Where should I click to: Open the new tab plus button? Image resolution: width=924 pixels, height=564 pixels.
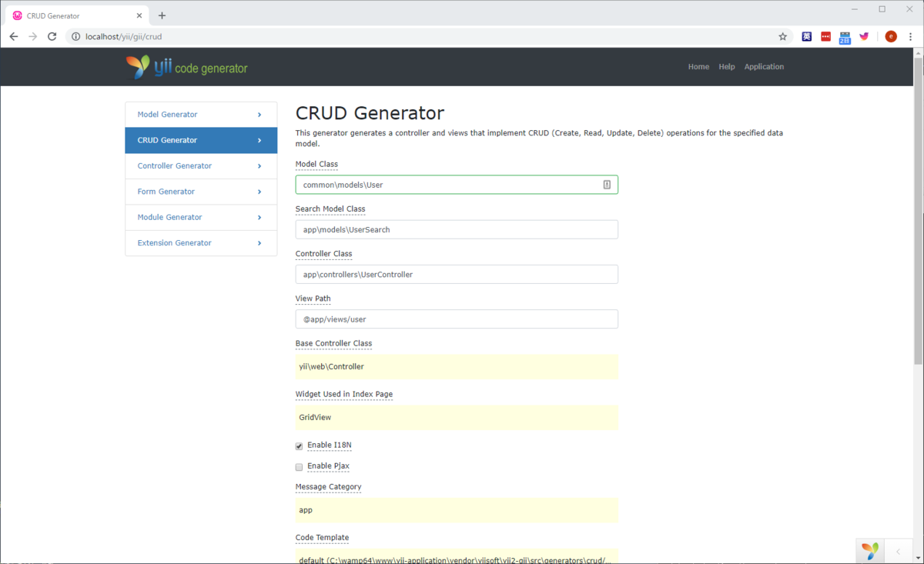(x=162, y=15)
